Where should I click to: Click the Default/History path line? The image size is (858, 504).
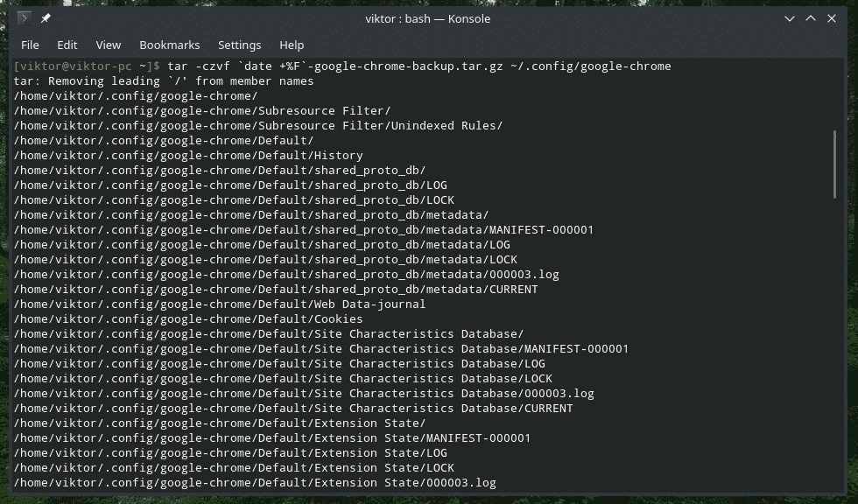click(188, 156)
